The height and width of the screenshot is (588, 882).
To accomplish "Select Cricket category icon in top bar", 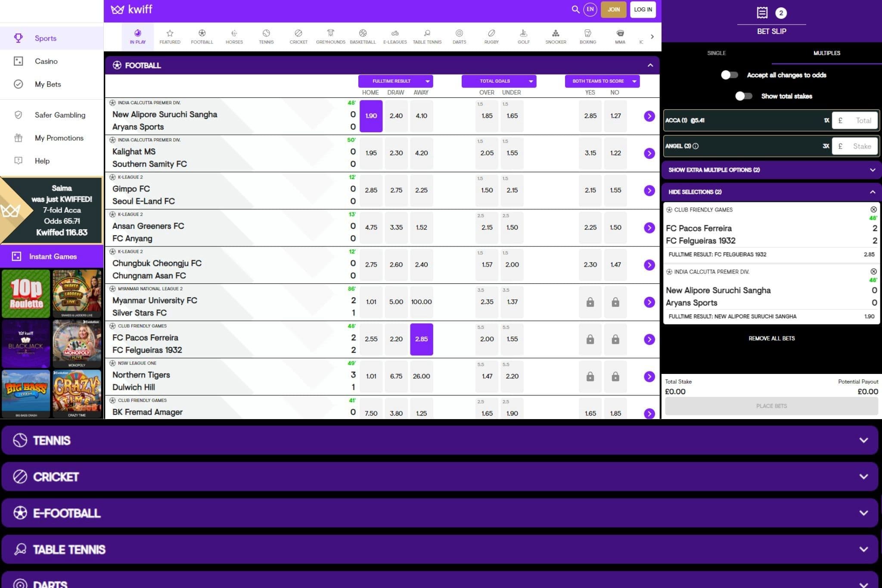I will point(298,37).
